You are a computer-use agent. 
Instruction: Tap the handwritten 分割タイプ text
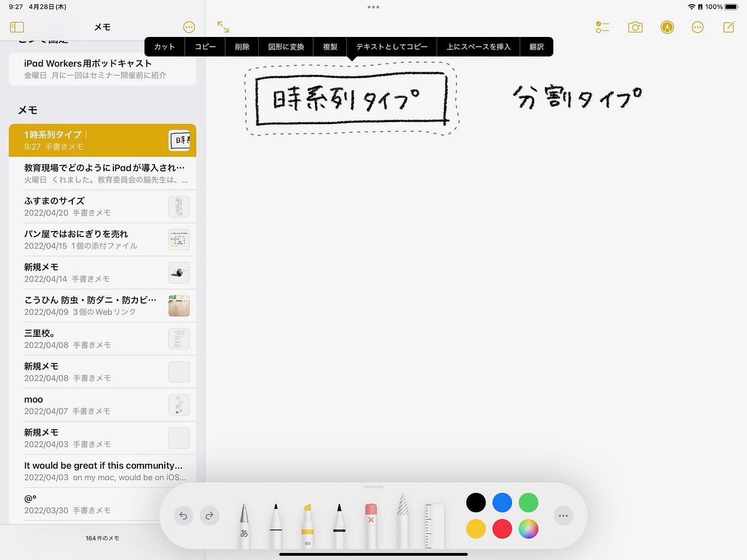pyautogui.click(x=577, y=97)
